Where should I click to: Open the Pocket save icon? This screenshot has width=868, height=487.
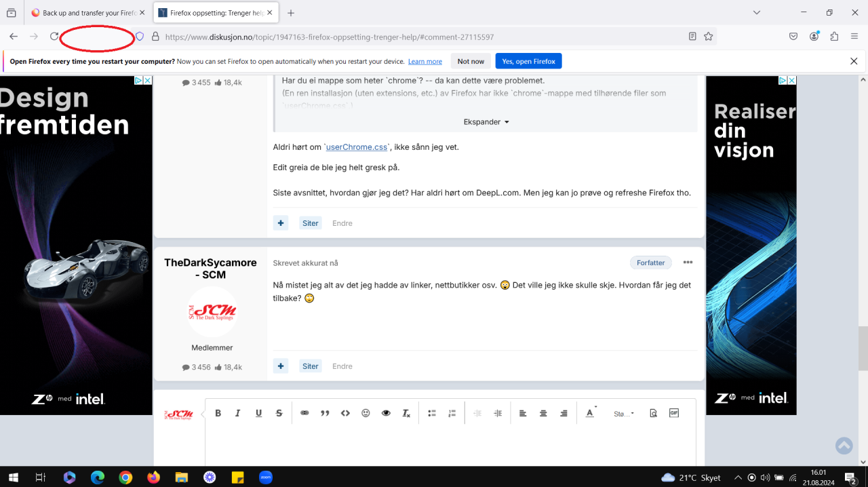click(793, 37)
